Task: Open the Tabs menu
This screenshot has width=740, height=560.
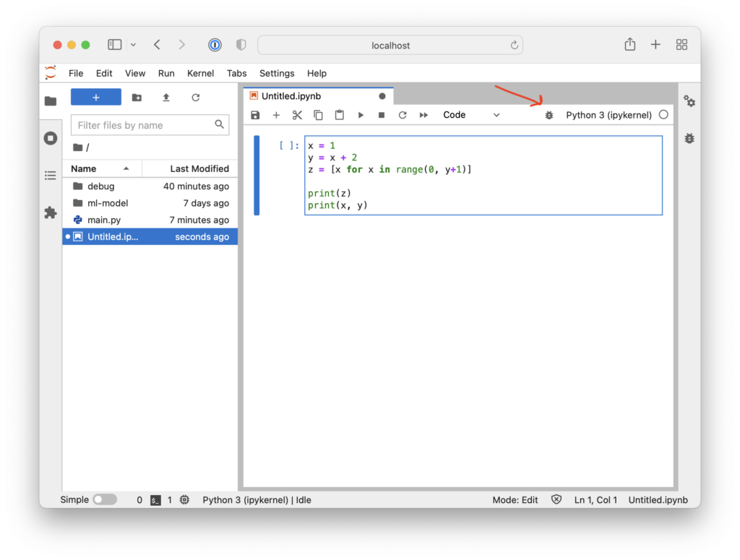Action: point(236,73)
